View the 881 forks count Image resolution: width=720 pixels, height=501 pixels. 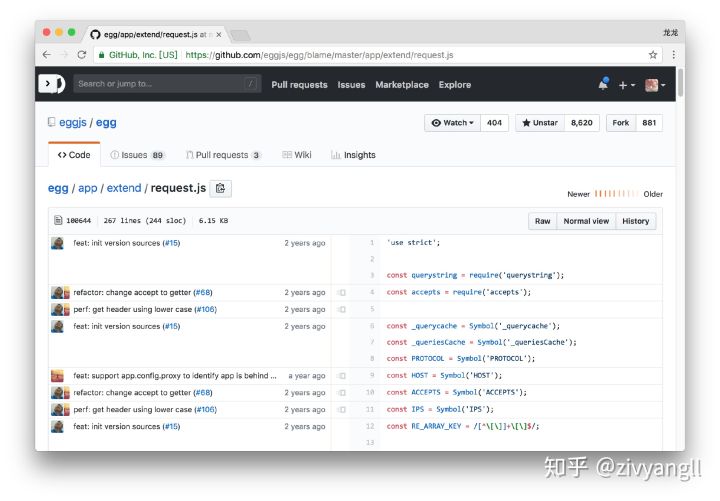click(x=649, y=123)
